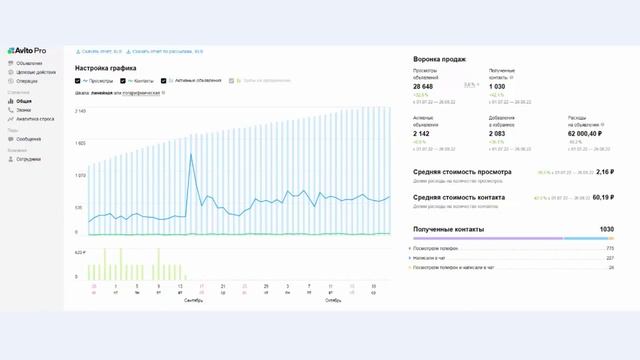Click the Avito Pro logo
640x360 pixels.
pyautogui.click(x=27, y=51)
